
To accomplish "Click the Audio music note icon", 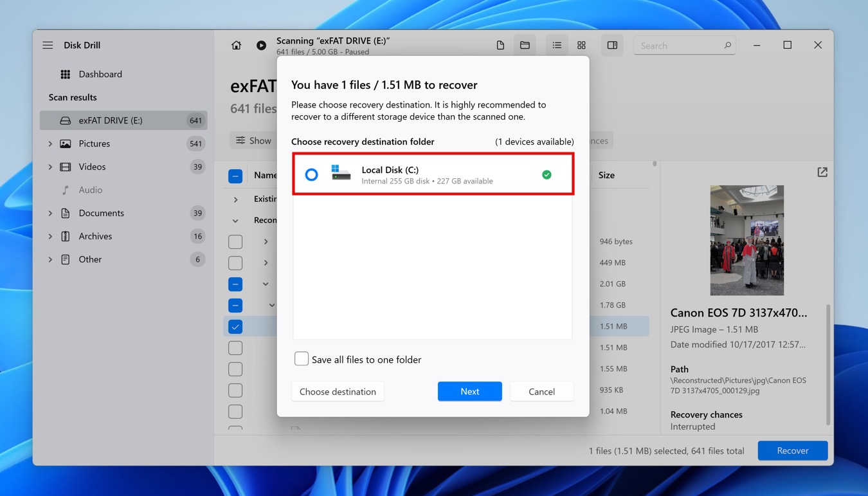I will click(66, 190).
